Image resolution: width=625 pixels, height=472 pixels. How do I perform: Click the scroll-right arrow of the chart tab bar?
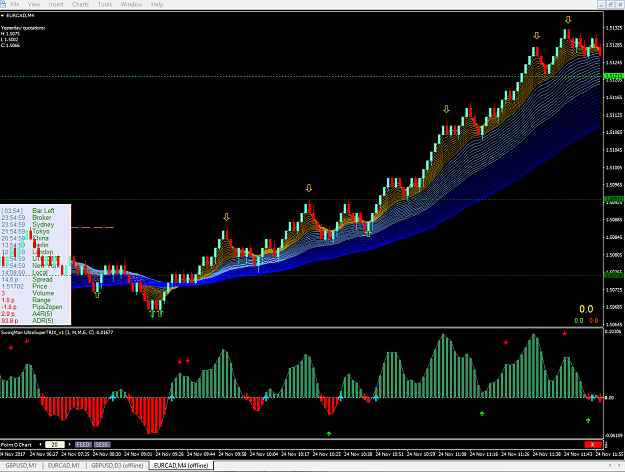click(x=620, y=465)
